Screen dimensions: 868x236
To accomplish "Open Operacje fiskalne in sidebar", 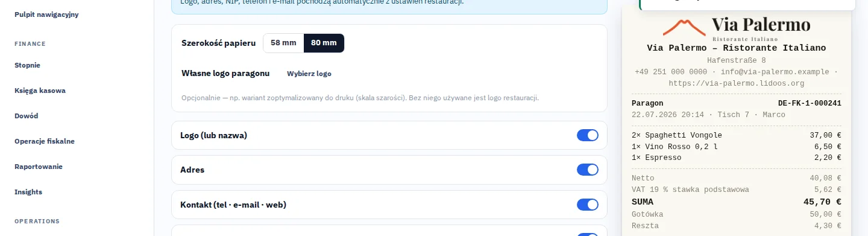I will (45, 141).
